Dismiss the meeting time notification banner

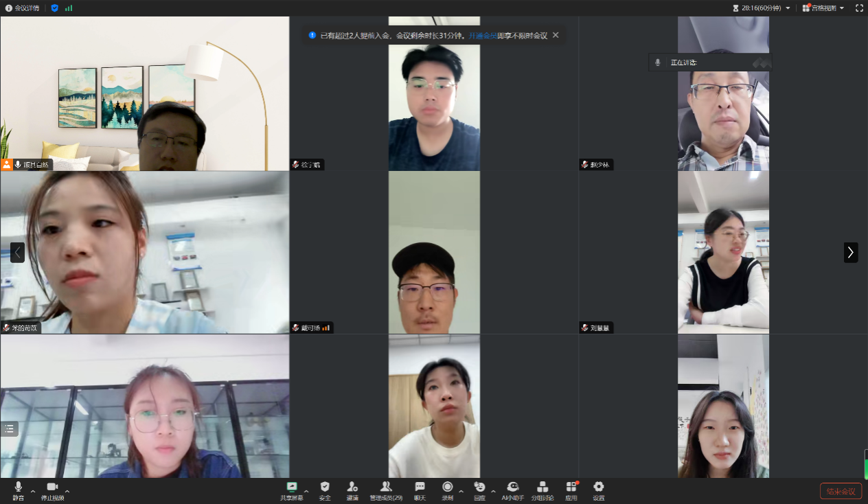[556, 35]
